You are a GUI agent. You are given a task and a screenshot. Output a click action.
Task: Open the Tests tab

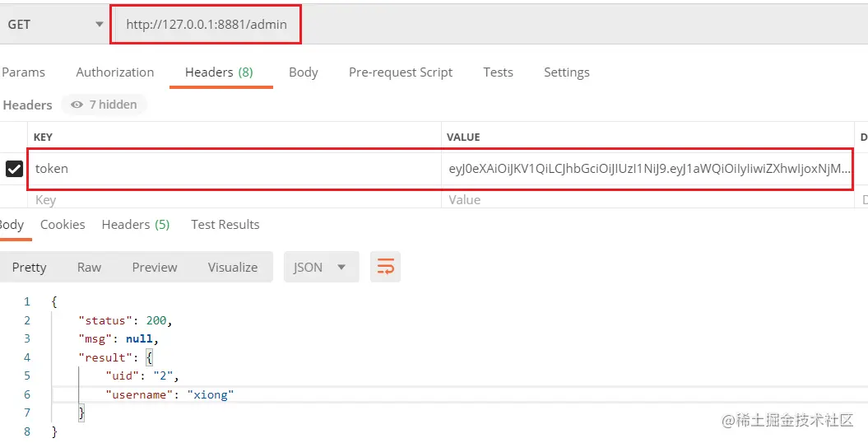point(498,72)
